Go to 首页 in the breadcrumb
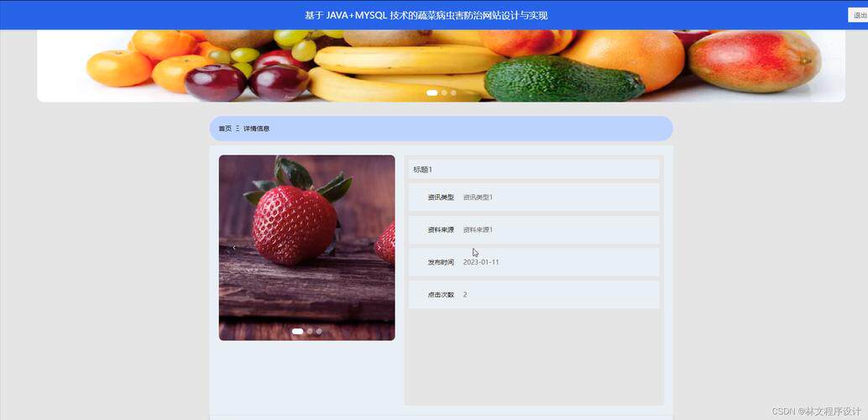 [225, 129]
